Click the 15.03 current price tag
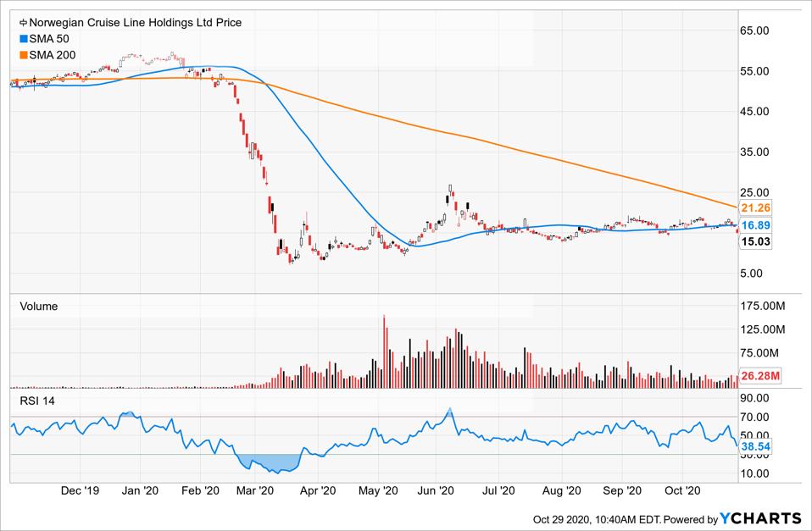Image resolution: width=812 pixels, height=531 pixels. [755, 241]
